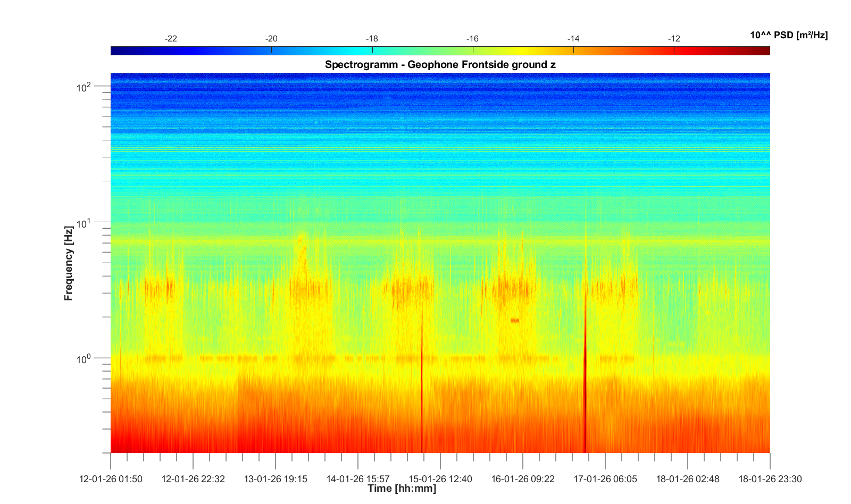This screenshot has width=851, height=504.
Task: Select the '18-01-26 23:30' time tick label
Action: pos(770,479)
